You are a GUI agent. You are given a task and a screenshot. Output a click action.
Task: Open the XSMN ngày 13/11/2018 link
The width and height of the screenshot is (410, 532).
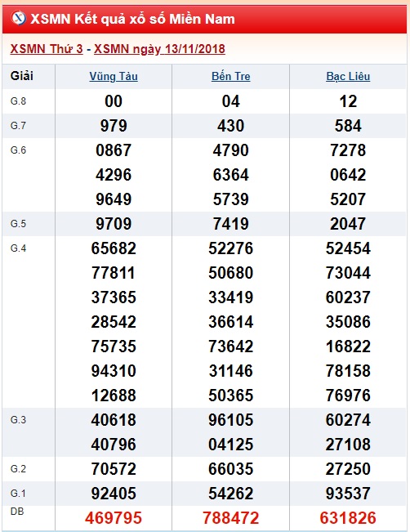[x=159, y=49]
